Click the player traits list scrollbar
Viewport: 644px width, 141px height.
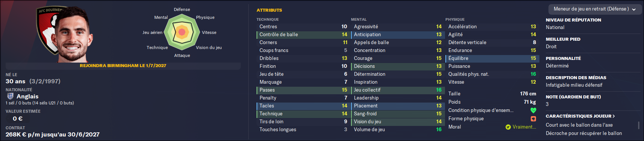pos(638,125)
